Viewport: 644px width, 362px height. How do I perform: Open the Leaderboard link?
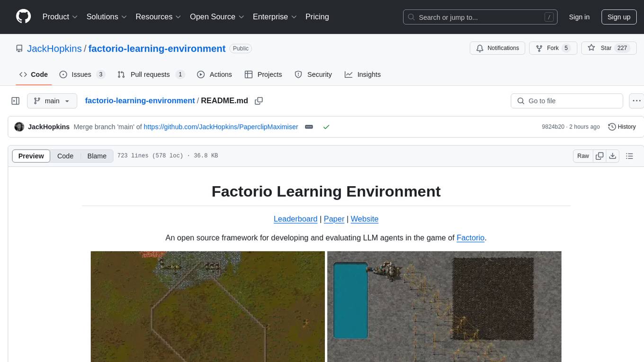295,219
